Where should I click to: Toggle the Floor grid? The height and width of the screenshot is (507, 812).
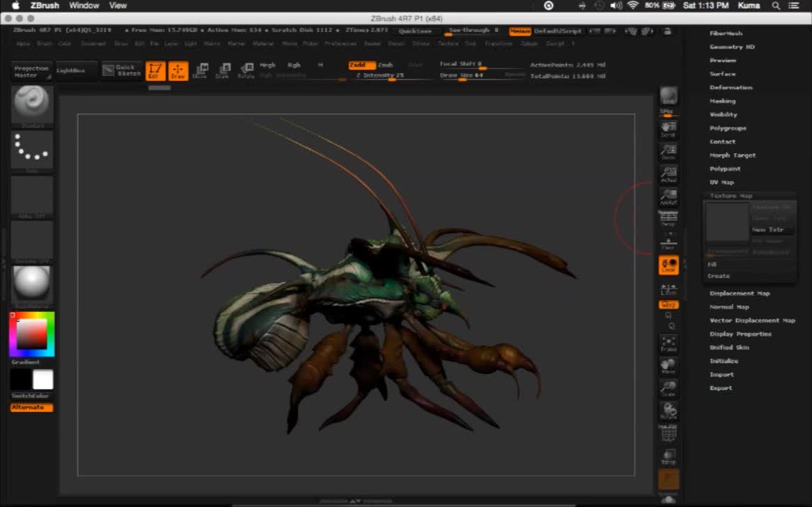coord(668,242)
